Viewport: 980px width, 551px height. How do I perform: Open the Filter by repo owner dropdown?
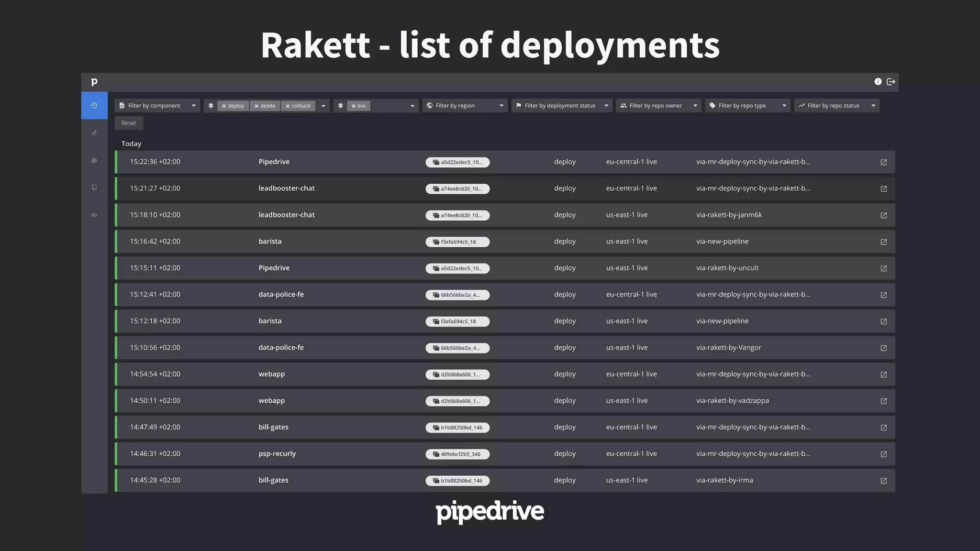658,106
